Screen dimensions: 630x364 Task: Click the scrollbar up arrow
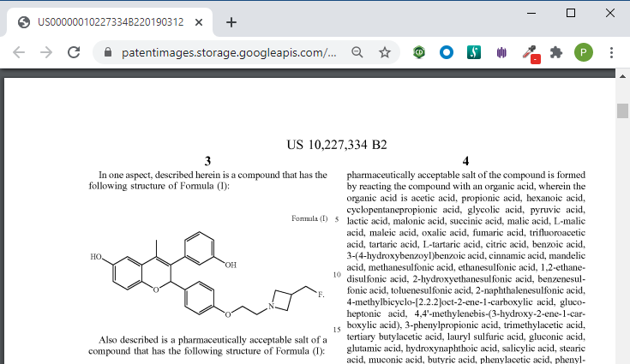(x=622, y=76)
